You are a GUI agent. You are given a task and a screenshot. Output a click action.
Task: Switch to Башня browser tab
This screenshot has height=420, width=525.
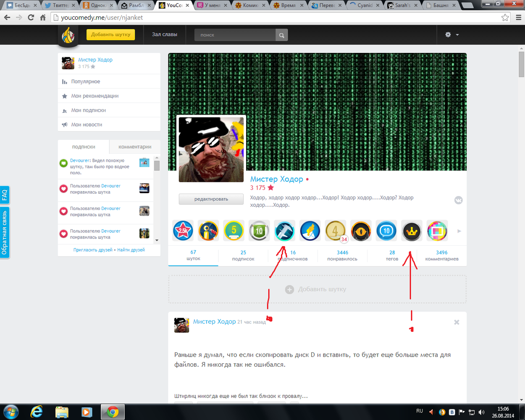440,5
